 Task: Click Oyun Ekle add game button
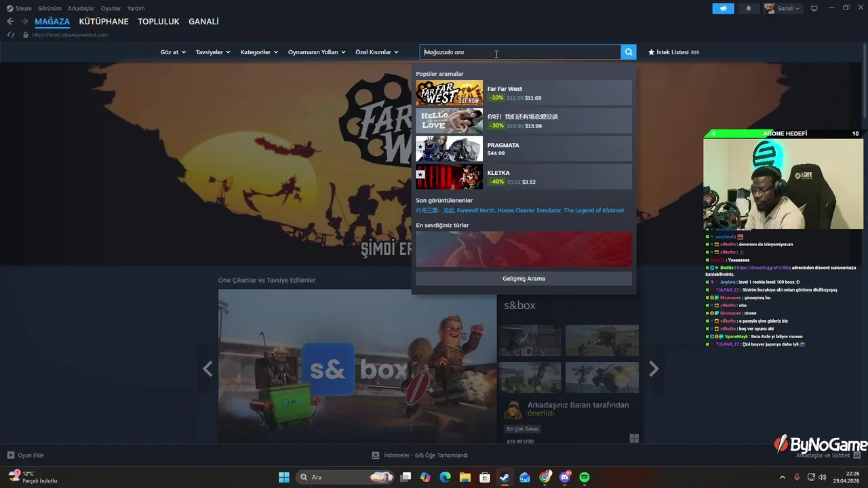(26, 455)
